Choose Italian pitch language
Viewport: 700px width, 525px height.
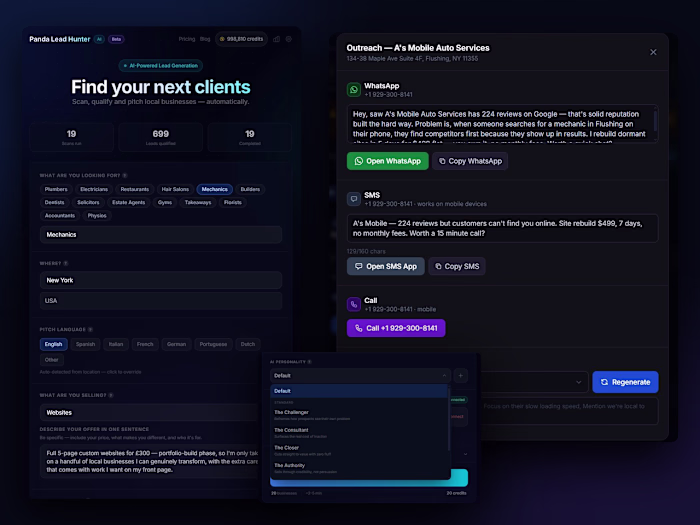click(116, 344)
